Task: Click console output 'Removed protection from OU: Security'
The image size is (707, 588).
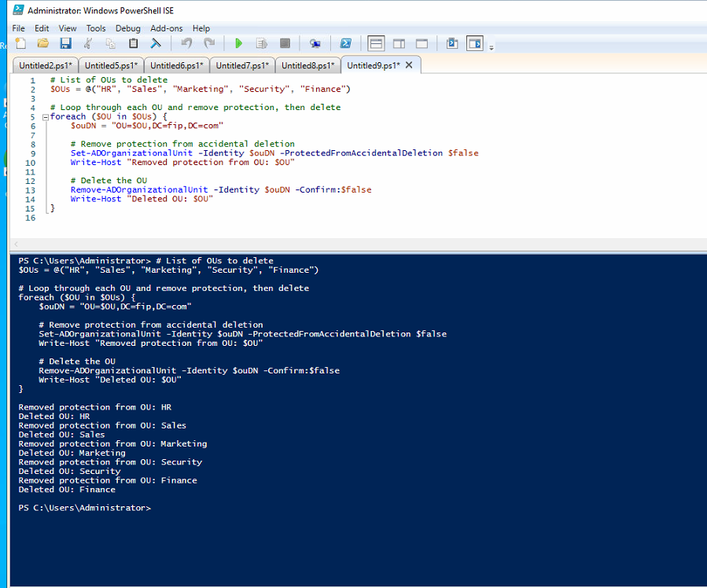Action: point(110,462)
